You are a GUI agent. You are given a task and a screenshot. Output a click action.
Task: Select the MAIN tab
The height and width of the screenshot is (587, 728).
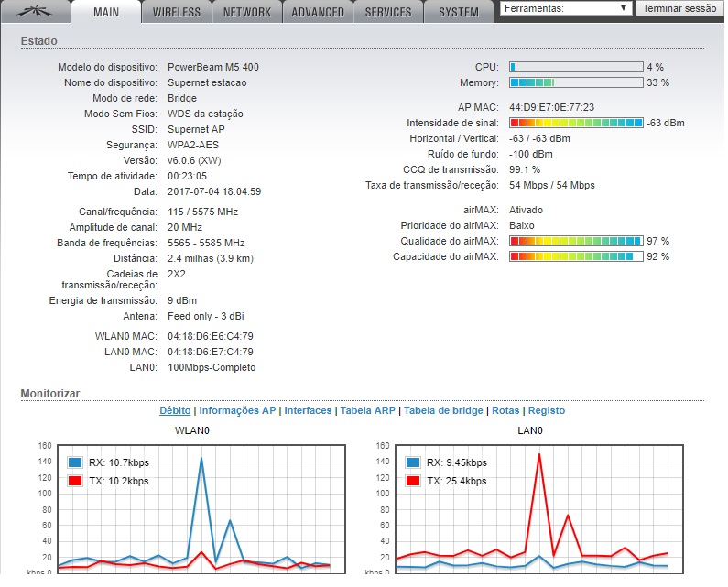pos(106,12)
